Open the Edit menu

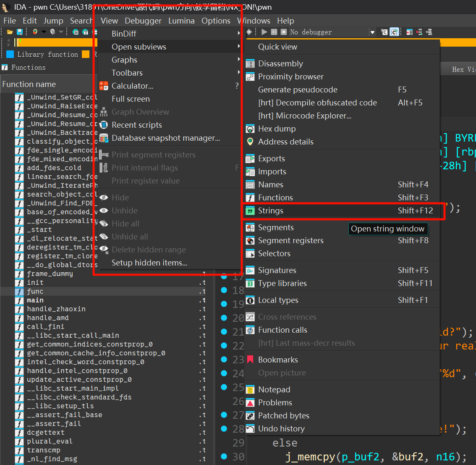pos(30,21)
